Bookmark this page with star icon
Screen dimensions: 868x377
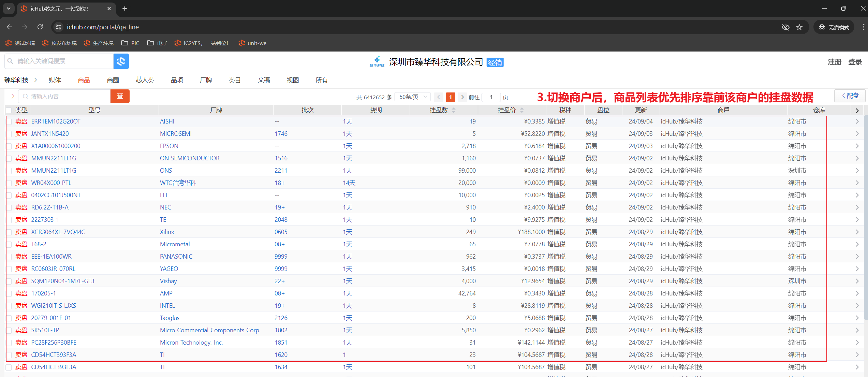(799, 27)
